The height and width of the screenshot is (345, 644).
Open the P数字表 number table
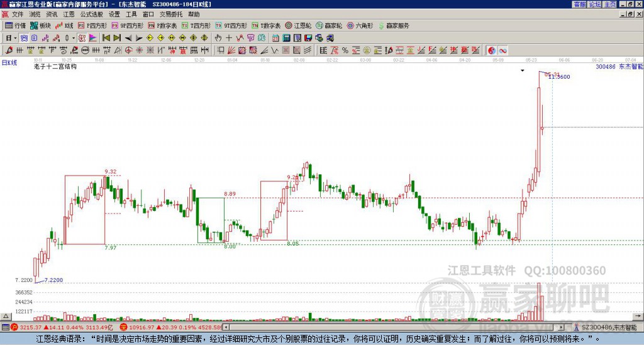click(163, 25)
